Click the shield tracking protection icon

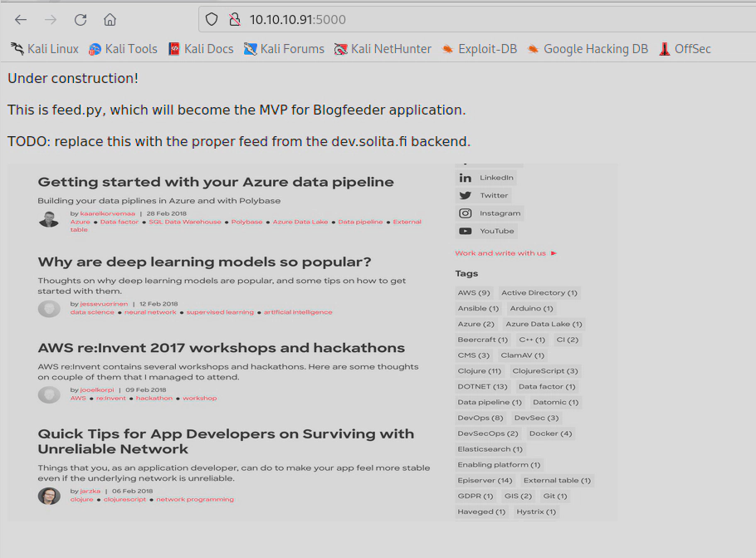pos(212,19)
